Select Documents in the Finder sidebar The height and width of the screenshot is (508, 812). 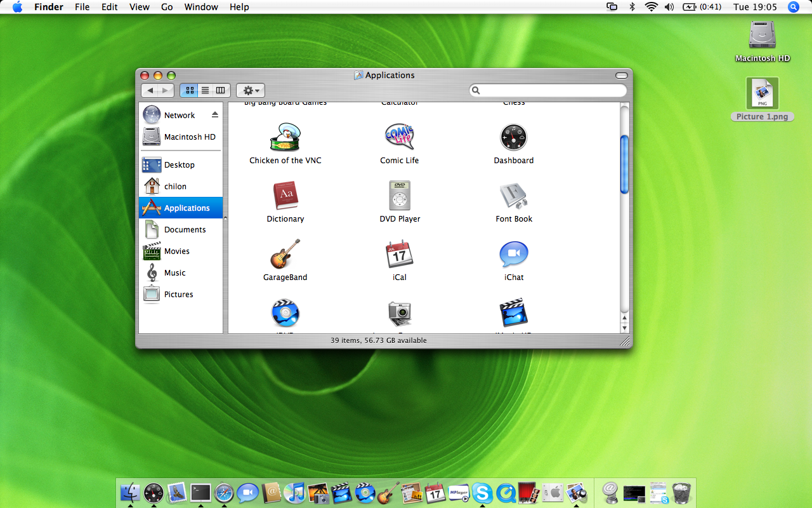point(185,230)
